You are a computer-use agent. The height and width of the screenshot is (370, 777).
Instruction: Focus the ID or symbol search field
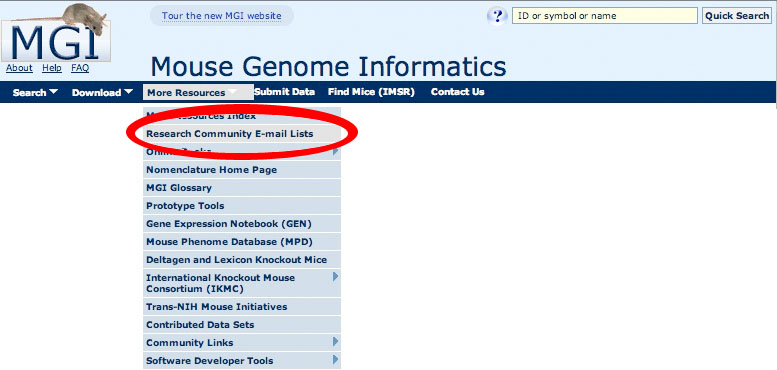coord(605,16)
